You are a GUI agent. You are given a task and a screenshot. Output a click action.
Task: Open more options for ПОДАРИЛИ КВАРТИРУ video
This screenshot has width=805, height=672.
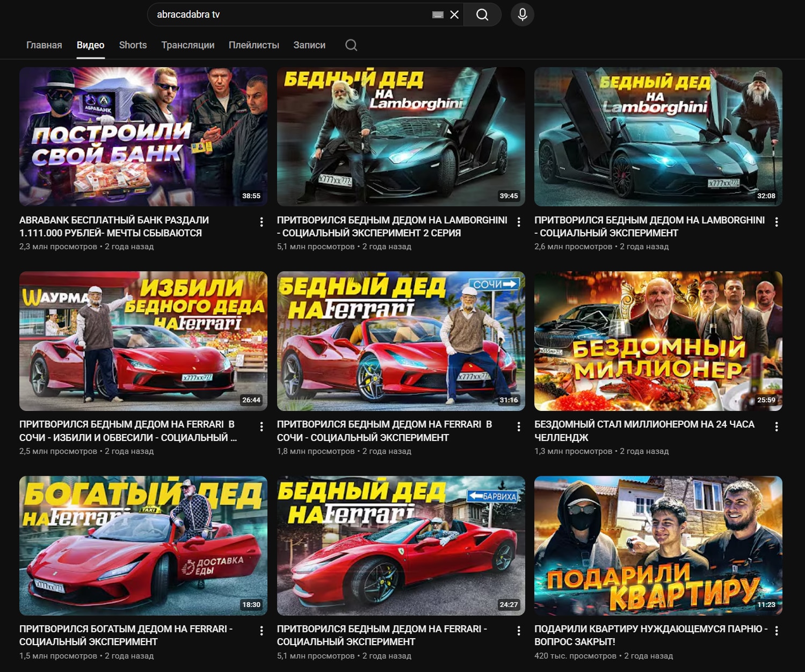(777, 631)
